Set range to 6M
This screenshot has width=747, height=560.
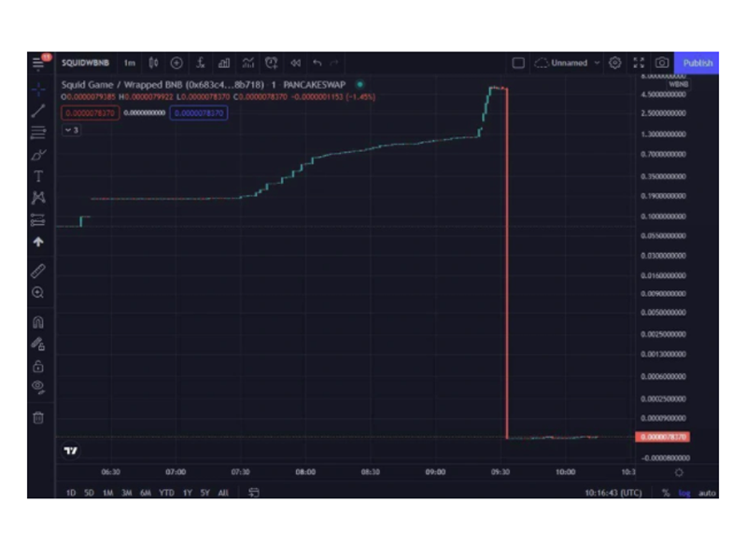146,493
